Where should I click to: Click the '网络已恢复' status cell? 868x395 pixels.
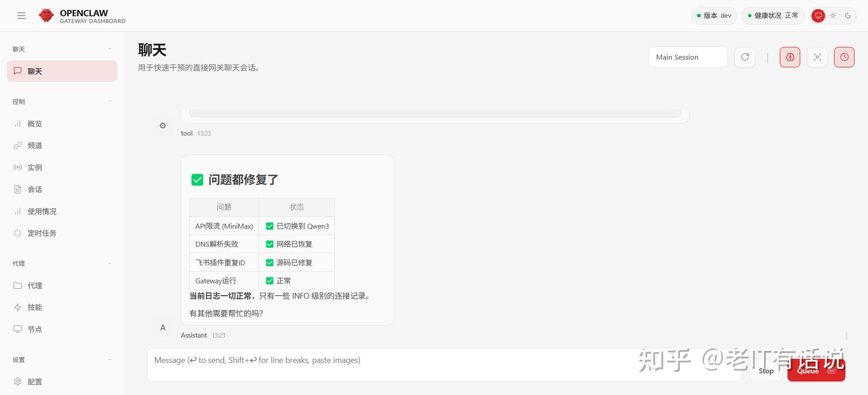[297, 244]
